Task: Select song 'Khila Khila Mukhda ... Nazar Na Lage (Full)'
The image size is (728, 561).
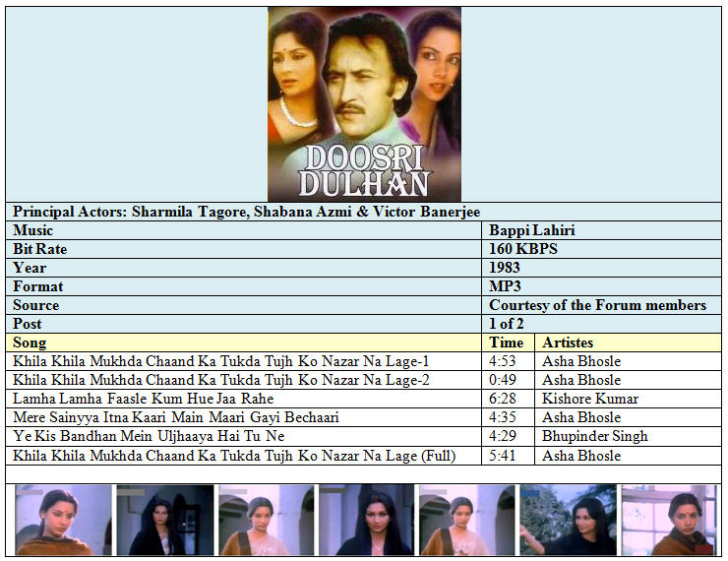Action: tap(234, 456)
